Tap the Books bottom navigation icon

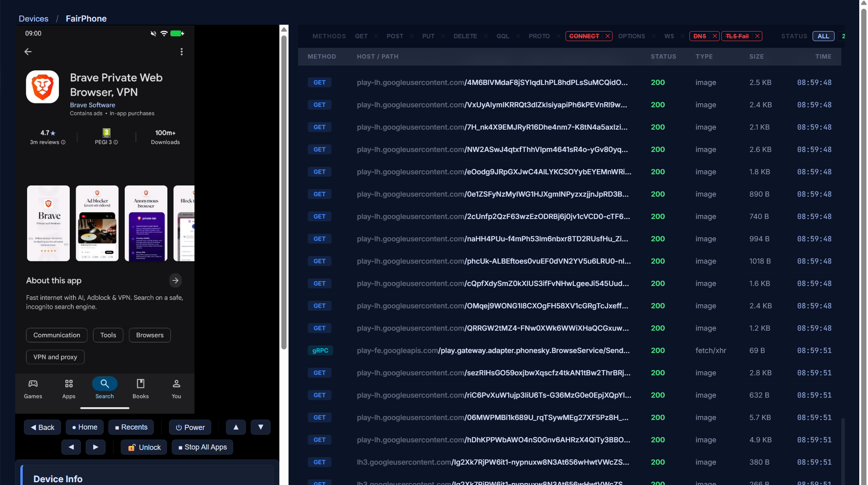(140, 384)
